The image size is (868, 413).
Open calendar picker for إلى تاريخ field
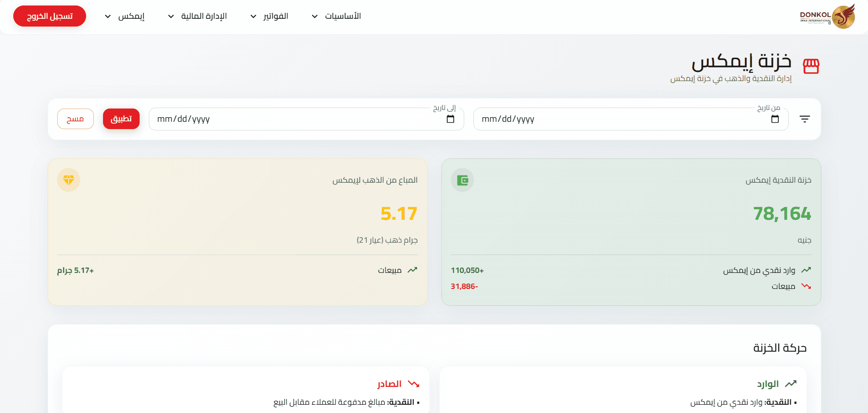tap(450, 119)
